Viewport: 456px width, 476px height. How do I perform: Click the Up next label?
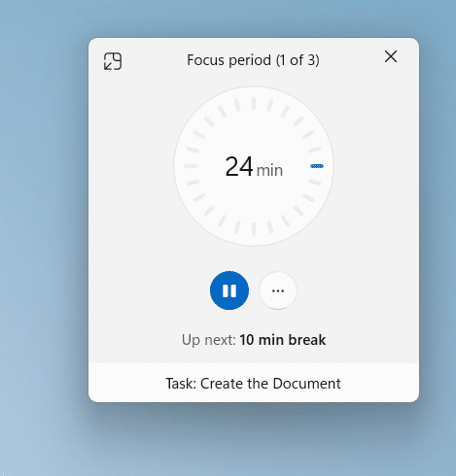(209, 340)
